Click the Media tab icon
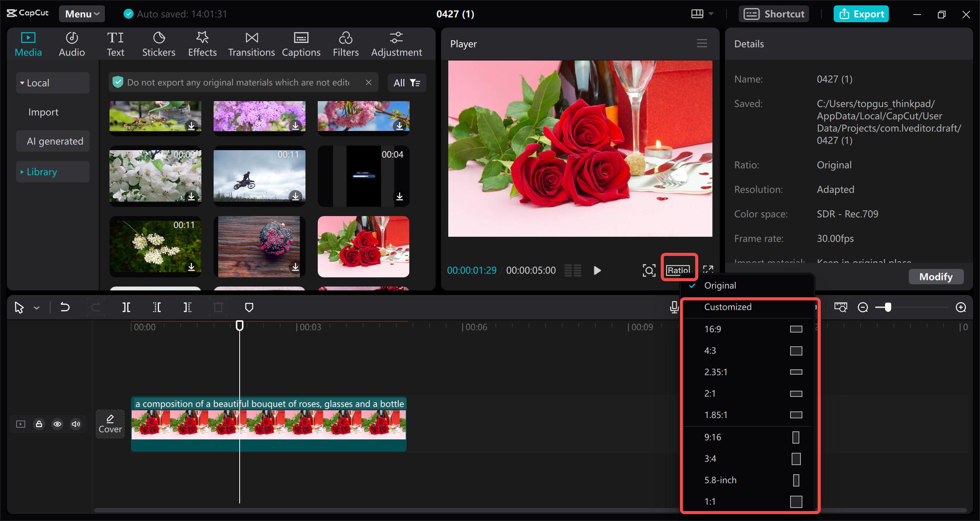The image size is (980, 521). point(28,37)
